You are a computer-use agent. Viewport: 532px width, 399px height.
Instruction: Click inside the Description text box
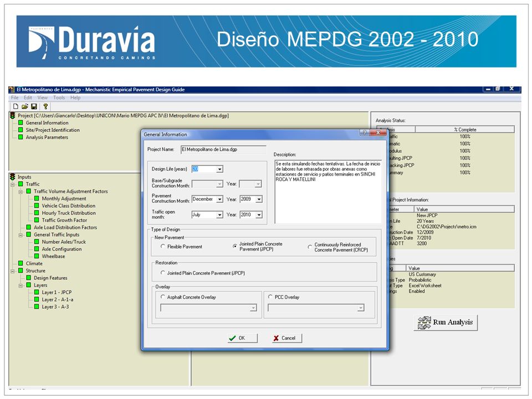pyautogui.click(x=328, y=192)
